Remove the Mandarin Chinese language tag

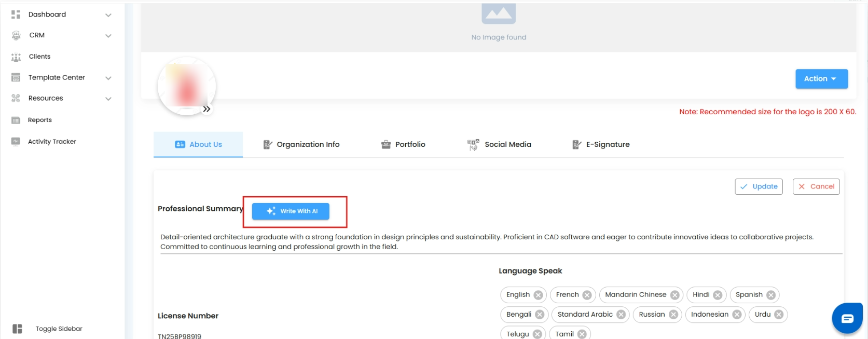pyautogui.click(x=674, y=295)
